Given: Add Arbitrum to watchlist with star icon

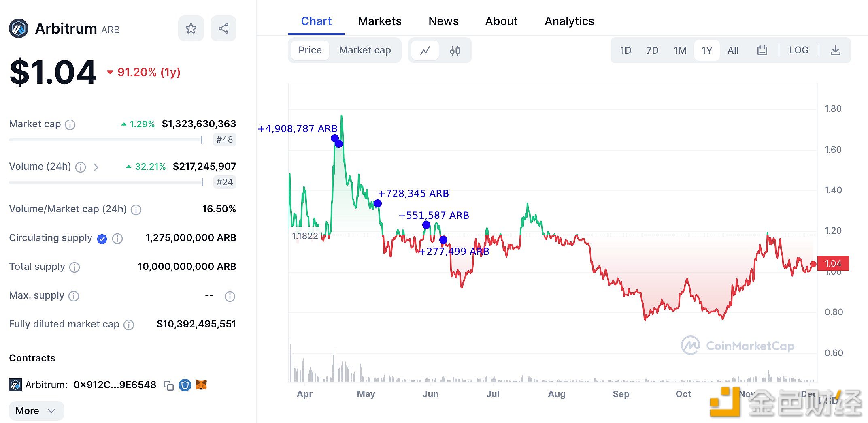Looking at the screenshot, I should pos(191,28).
